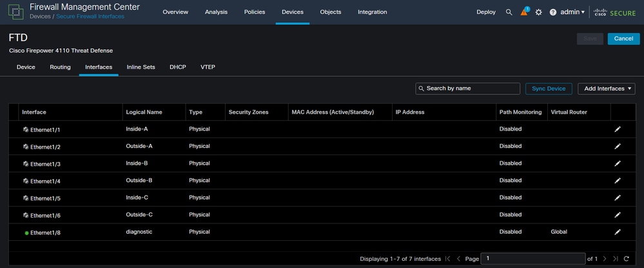Viewport: 644px width, 268px height.
Task: Open the Analysis menu
Action: 216,12
